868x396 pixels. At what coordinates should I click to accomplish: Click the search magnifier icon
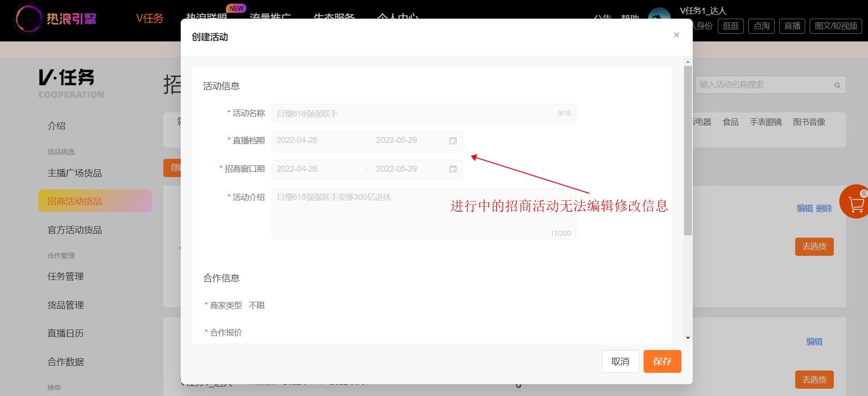[x=837, y=85]
